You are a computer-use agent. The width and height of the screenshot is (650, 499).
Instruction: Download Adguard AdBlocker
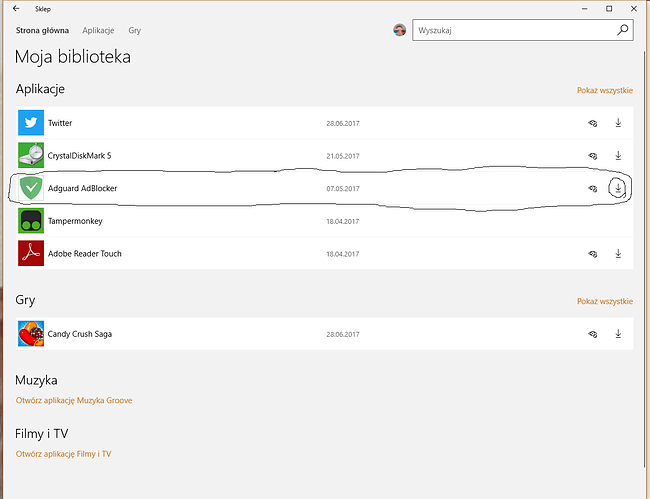pos(618,188)
